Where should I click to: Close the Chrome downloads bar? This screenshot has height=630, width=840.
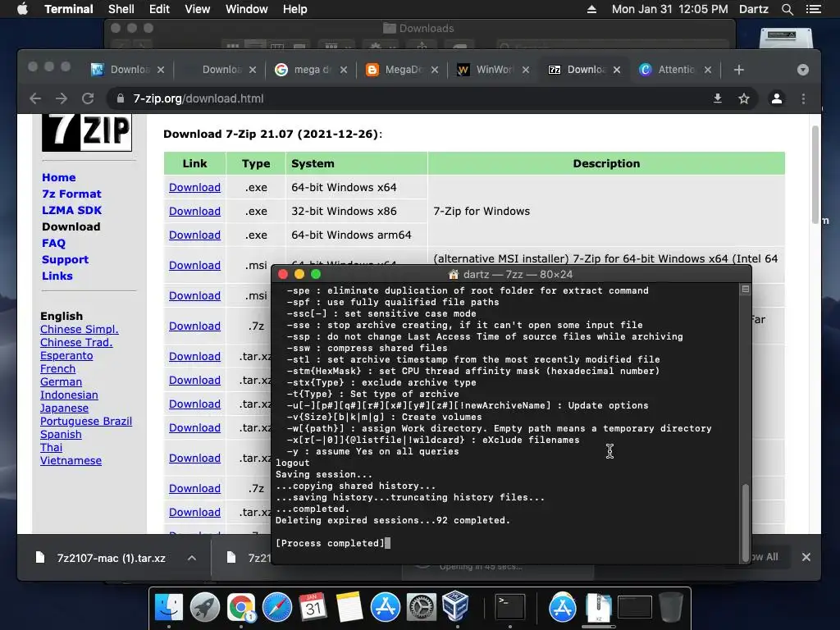806,557
